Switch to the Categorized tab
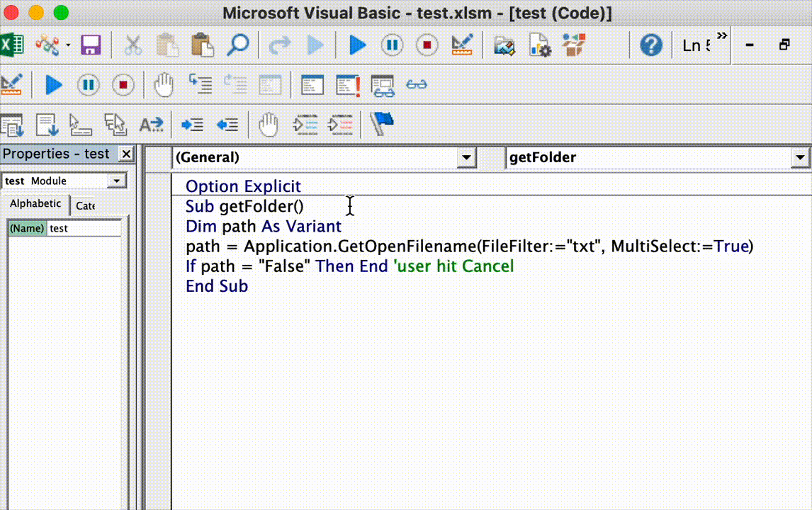812x510 pixels. tap(86, 205)
